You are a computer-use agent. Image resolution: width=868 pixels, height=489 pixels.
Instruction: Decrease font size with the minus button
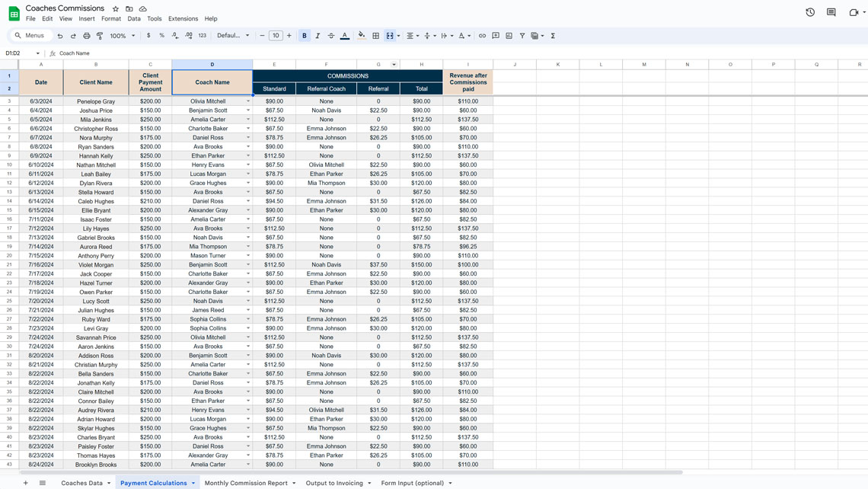[262, 36]
